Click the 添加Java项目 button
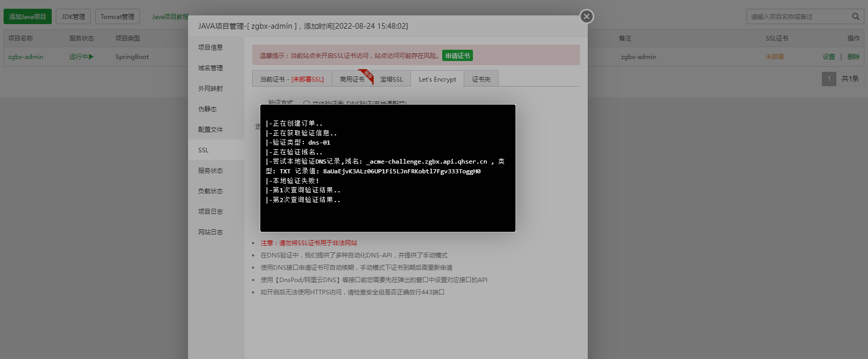The height and width of the screenshot is (359, 868). (x=28, y=16)
